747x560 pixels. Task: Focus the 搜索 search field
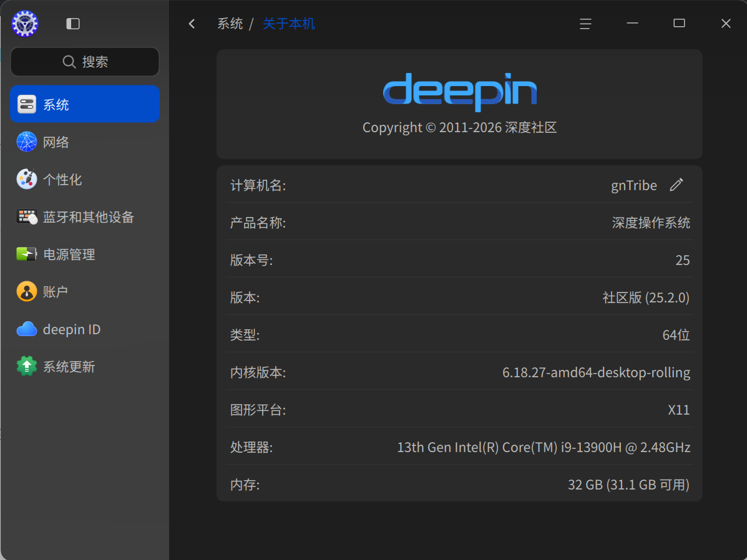85,62
